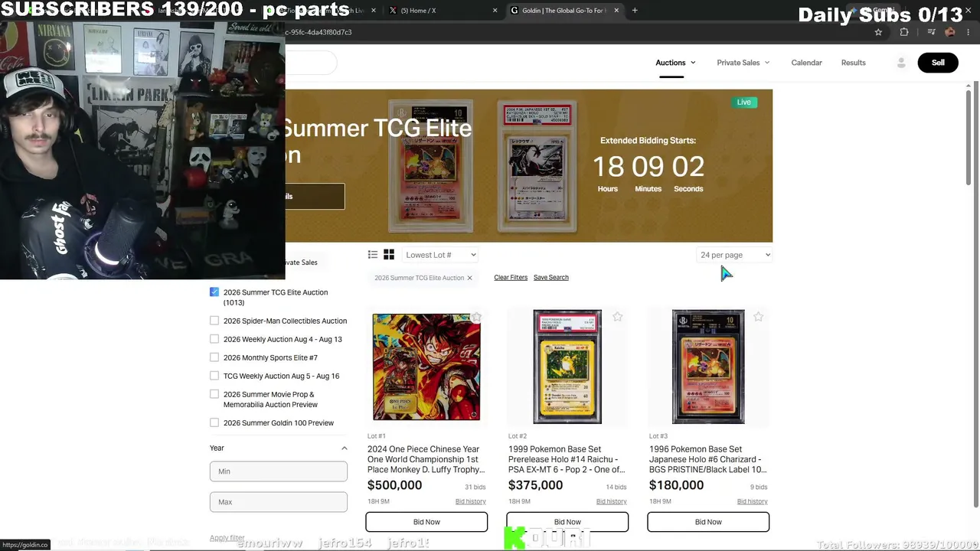Open the Charizard BGS card thumbnail
The image size is (980, 551).
(708, 367)
